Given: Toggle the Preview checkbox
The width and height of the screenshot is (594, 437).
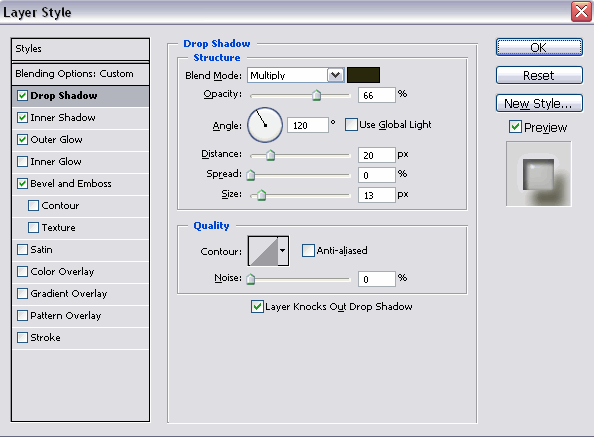Looking at the screenshot, I should click(515, 126).
